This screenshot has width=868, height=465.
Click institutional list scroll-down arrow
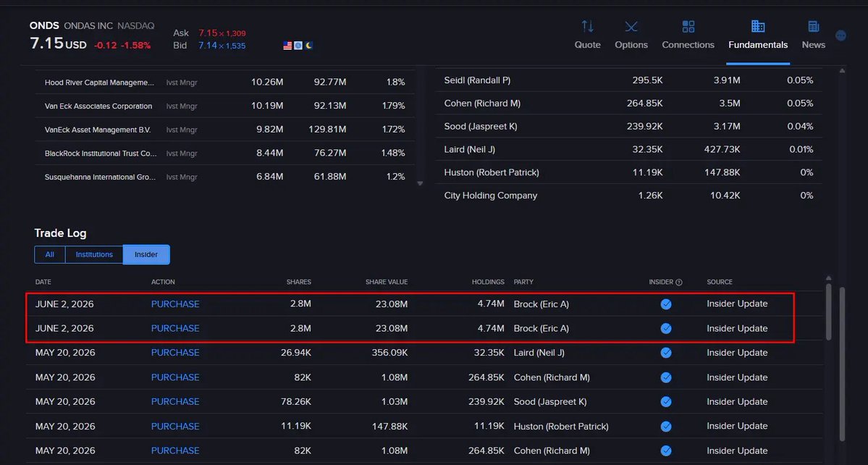(420, 183)
